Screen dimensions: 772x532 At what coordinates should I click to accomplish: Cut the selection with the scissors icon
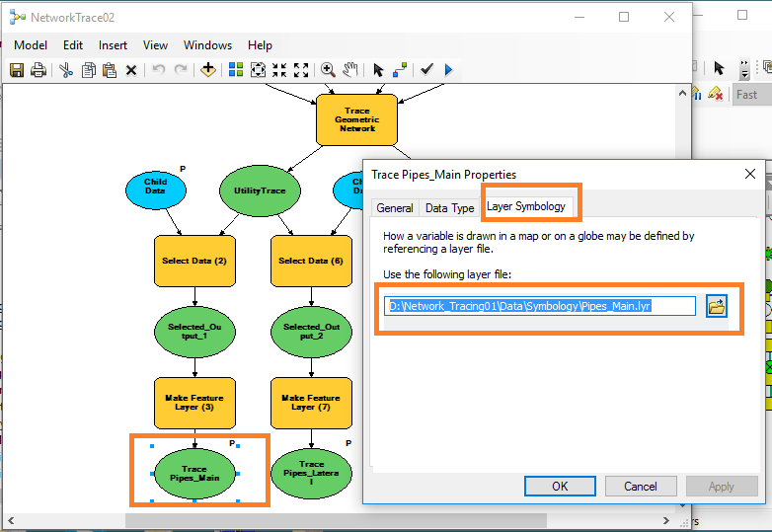tap(66, 70)
